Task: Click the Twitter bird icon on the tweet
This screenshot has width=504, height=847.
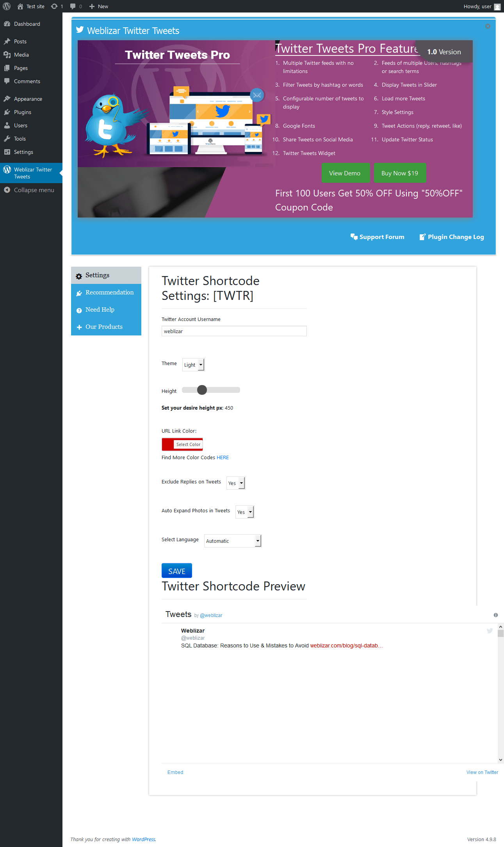Action: [490, 631]
